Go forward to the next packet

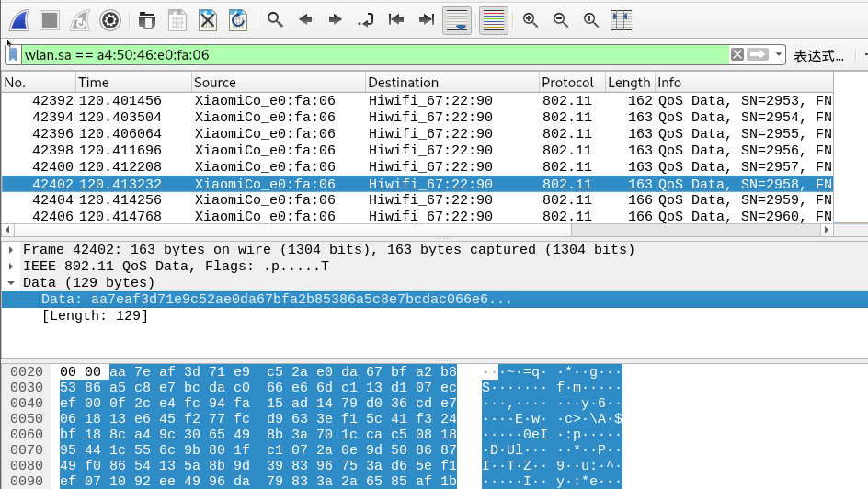[335, 20]
